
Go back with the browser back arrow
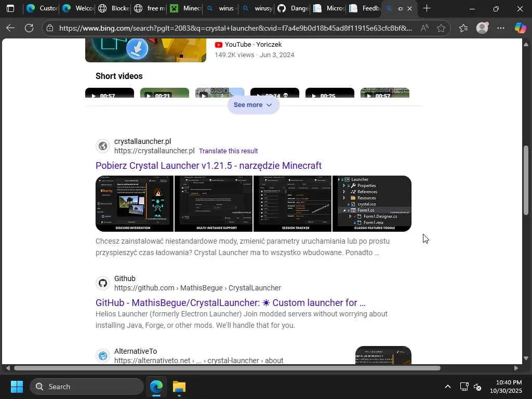(x=10, y=28)
